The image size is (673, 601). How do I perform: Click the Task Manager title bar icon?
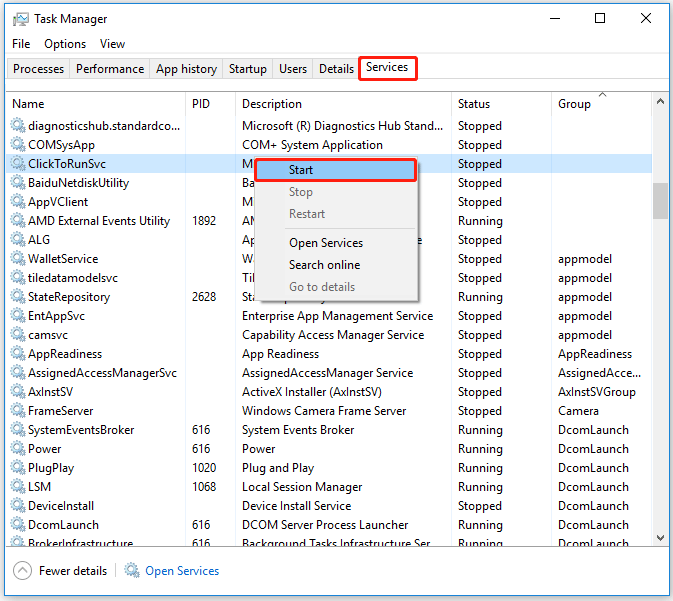[21, 19]
